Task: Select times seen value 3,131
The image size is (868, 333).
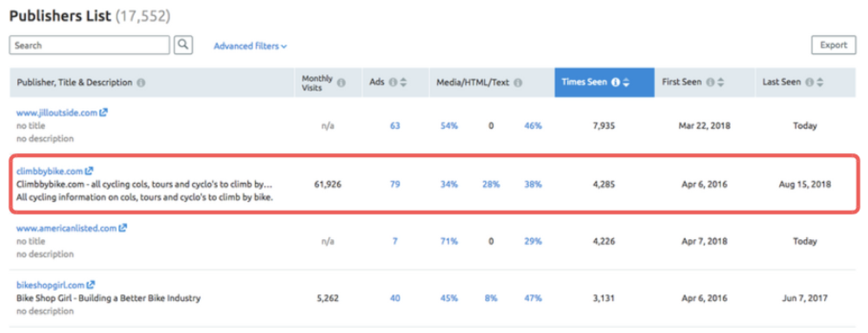Action: pyautogui.click(x=604, y=298)
